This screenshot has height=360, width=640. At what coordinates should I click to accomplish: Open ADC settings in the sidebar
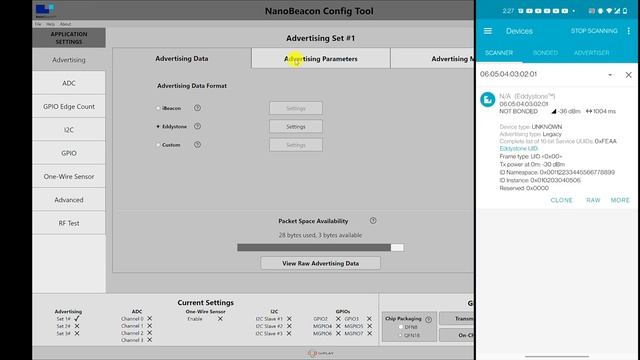click(69, 83)
